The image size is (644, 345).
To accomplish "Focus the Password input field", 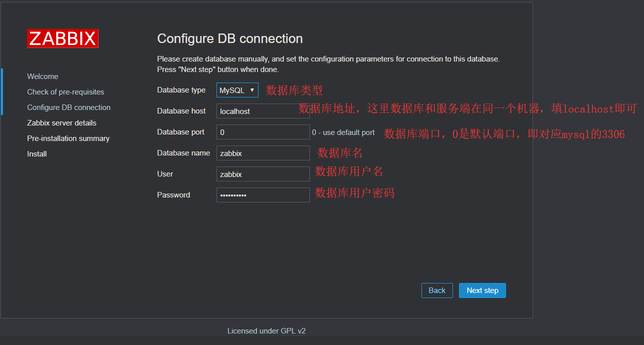I will coord(263,195).
